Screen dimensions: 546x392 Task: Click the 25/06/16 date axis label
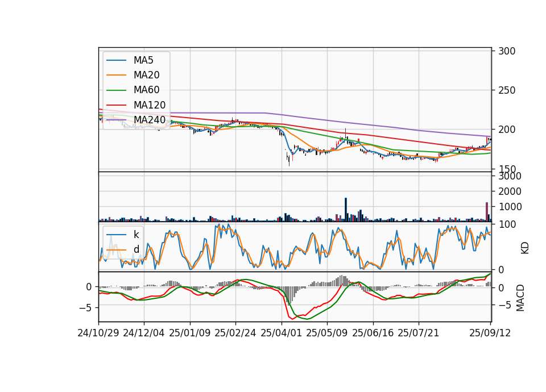pos(373,333)
